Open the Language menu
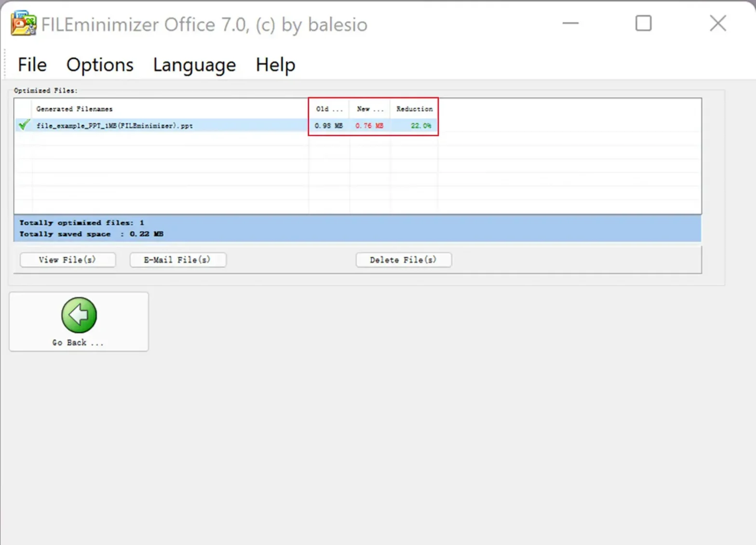Screen dimensions: 756x545 (194, 65)
